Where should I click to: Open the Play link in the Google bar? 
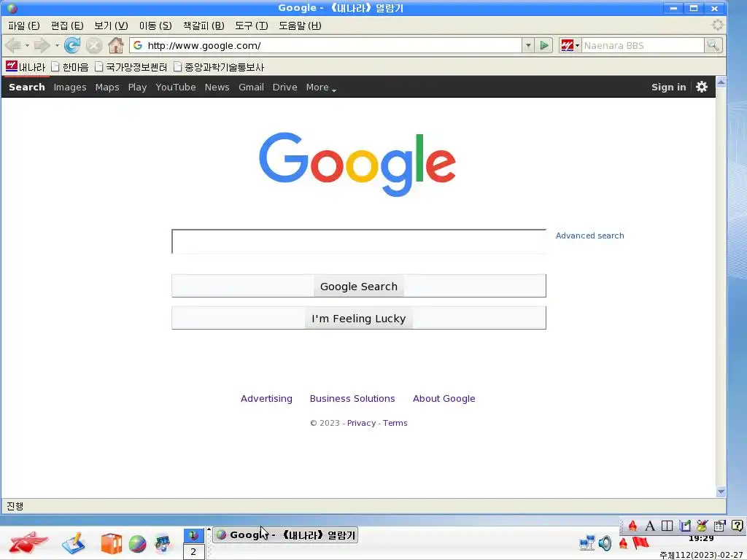137,87
